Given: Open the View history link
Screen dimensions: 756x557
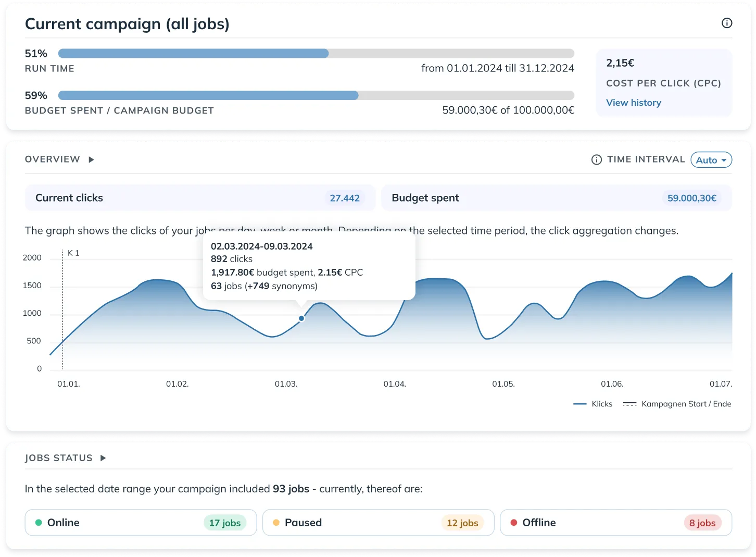Looking at the screenshot, I should (x=633, y=103).
